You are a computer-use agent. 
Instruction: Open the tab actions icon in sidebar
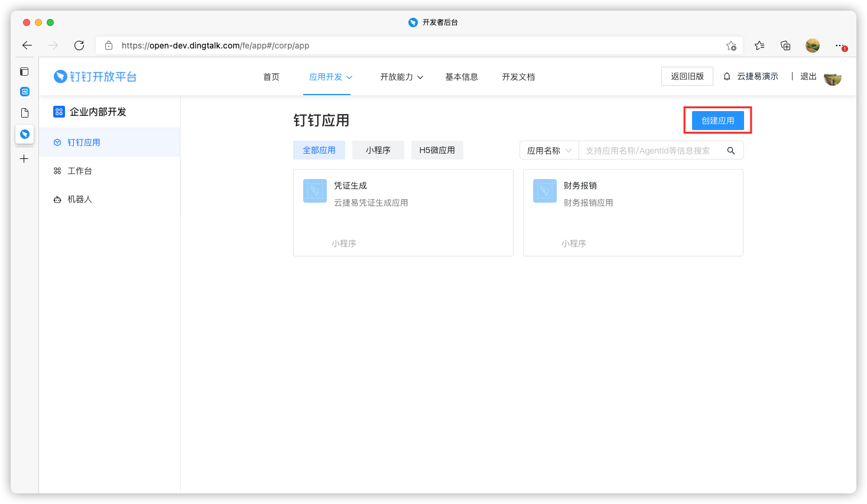tap(24, 71)
